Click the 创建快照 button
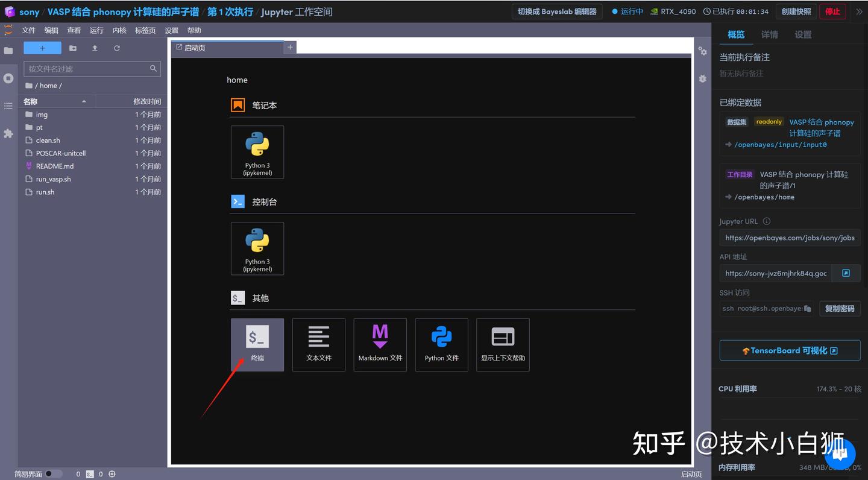This screenshot has width=868, height=480. point(796,11)
